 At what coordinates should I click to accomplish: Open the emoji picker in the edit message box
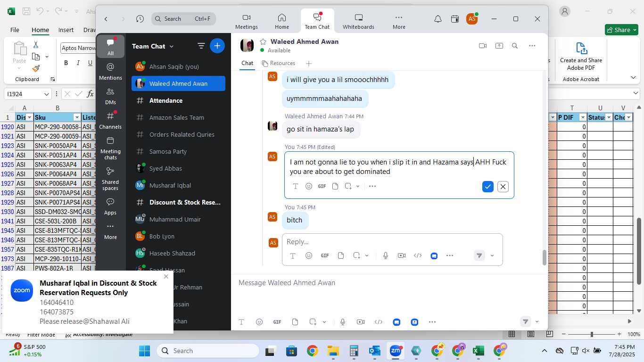coord(309,186)
